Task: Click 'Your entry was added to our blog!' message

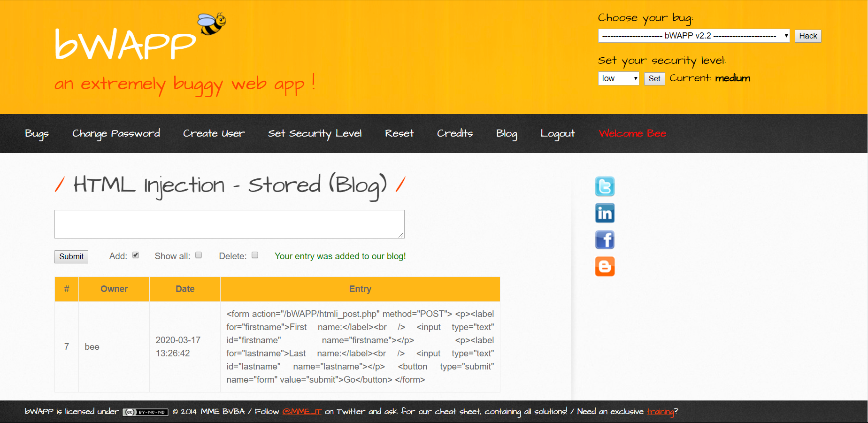Action: [340, 256]
